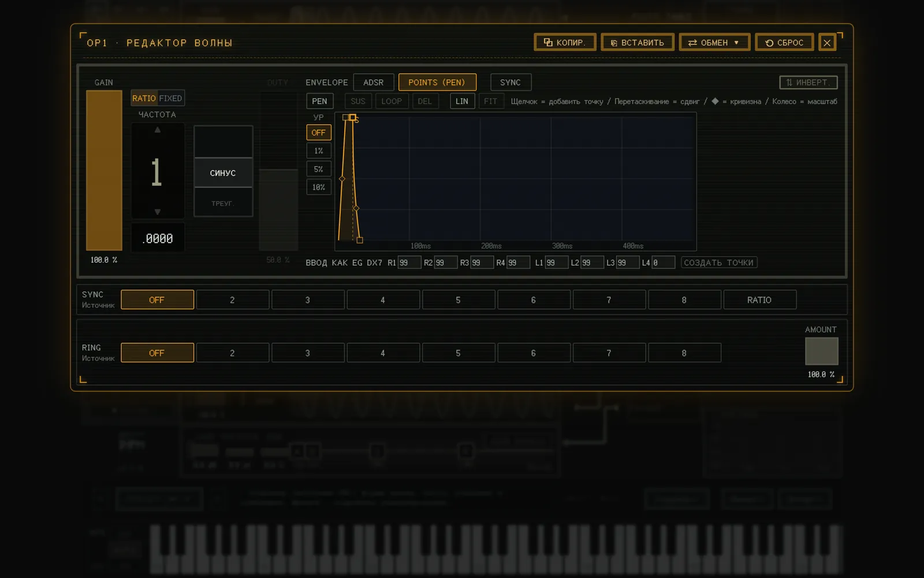This screenshot has width=924, height=578.
Task: Toggle the SUS sustain tool
Action: pos(358,101)
